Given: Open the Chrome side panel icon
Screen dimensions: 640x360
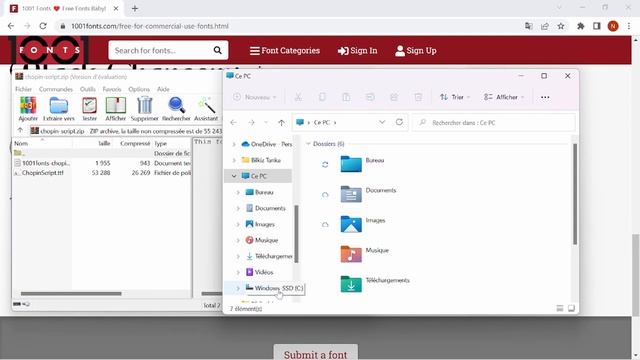Looking at the screenshot, I should click(x=596, y=26).
